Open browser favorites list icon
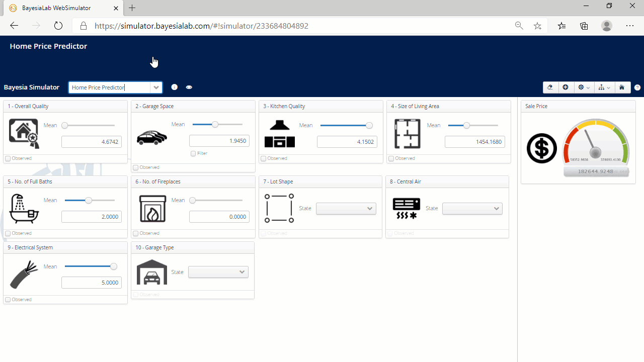This screenshot has height=362, width=644. click(x=562, y=26)
